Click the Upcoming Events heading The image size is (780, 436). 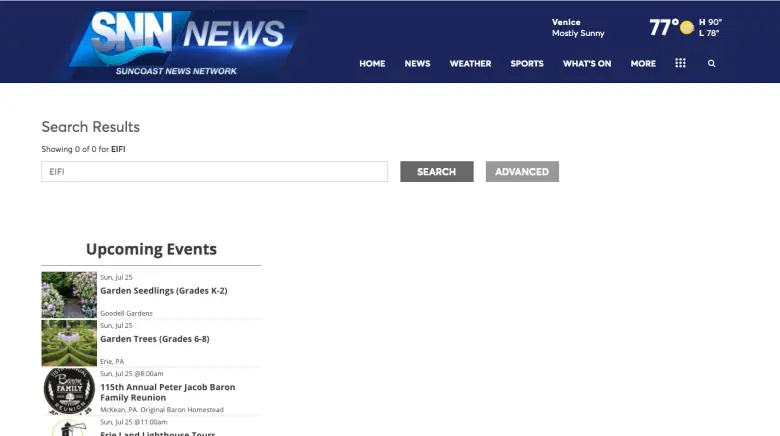tap(151, 249)
